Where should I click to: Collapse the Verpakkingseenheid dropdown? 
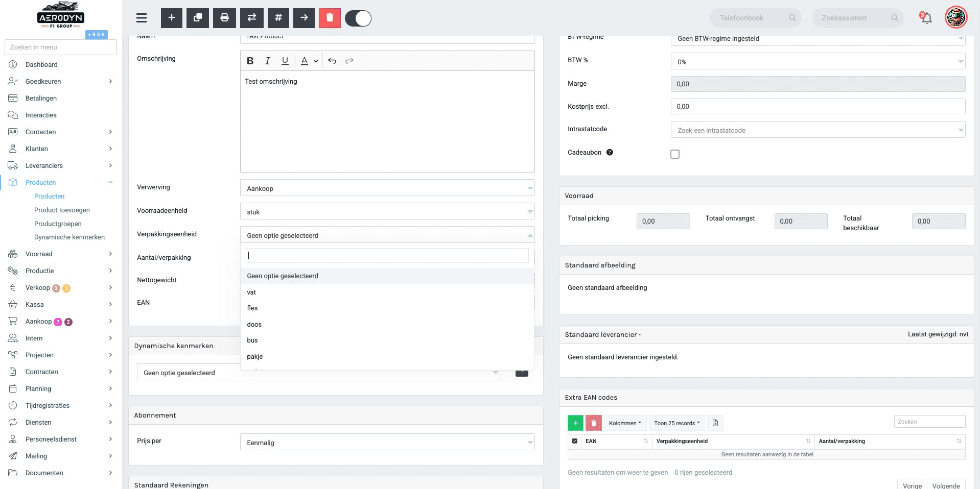(387, 235)
